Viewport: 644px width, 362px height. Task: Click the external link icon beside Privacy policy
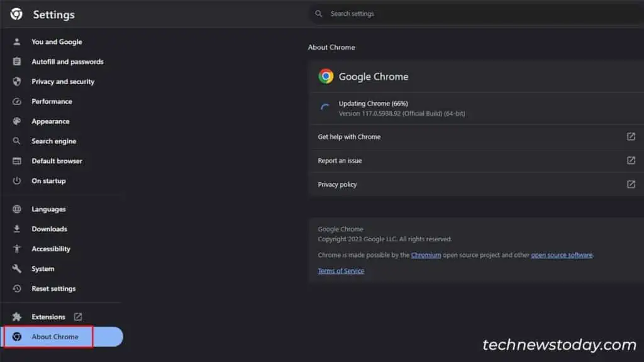631,184
